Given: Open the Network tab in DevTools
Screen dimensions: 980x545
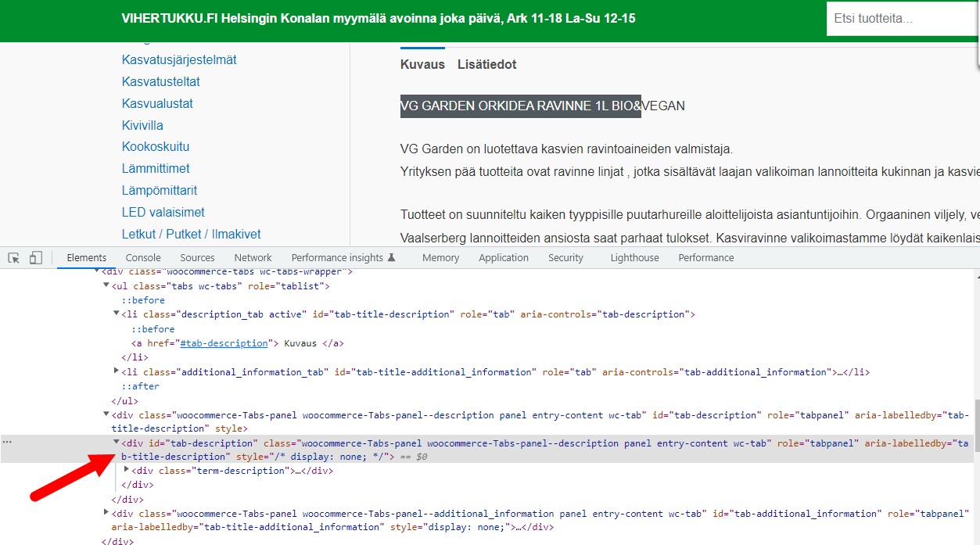Looking at the screenshot, I should tap(253, 258).
